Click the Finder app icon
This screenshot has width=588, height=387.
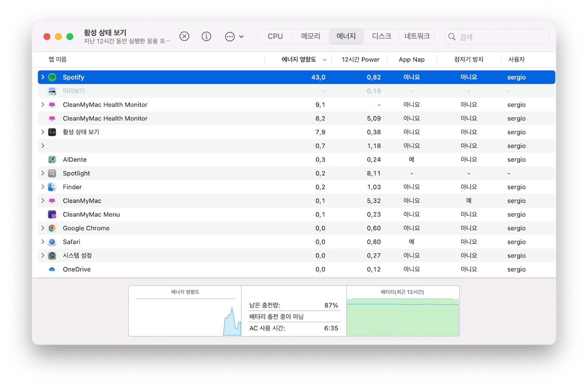tap(52, 187)
